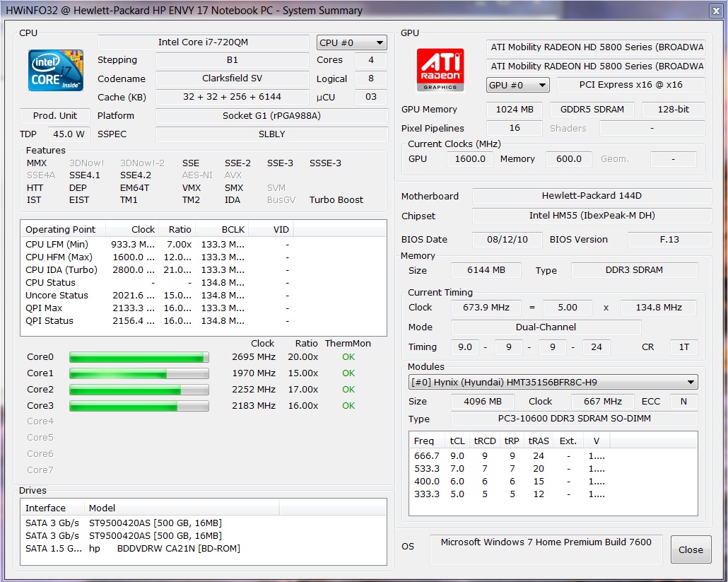Image resolution: width=728 pixels, height=582 pixels.
Task: Click the Intel Core i7-720QM name field
Action: [x=204, y=42]
